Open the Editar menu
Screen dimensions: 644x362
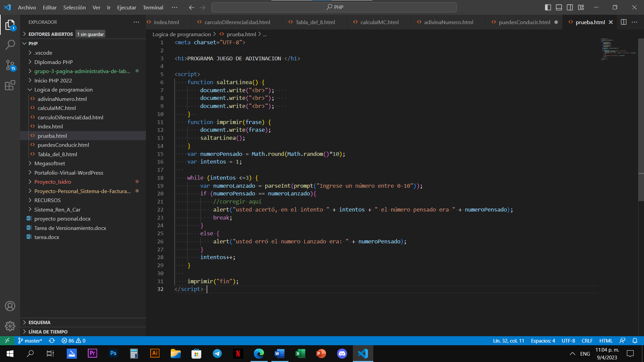point(50,7)
